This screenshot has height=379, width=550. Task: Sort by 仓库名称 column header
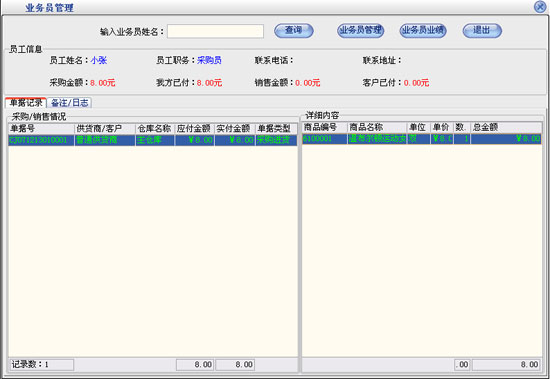(x=155, y=128)
